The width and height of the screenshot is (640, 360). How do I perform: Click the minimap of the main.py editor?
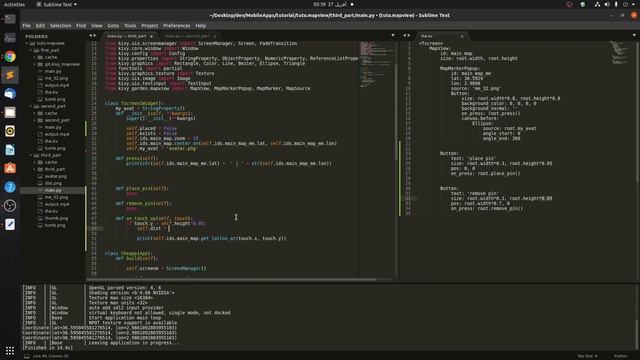(x=376, y=65)
